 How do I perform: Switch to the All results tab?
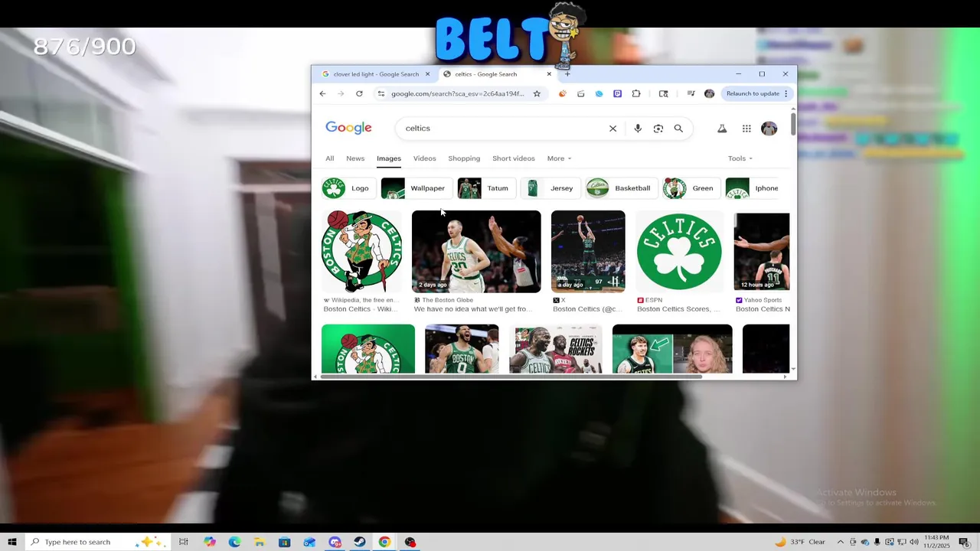pos(329,158)
